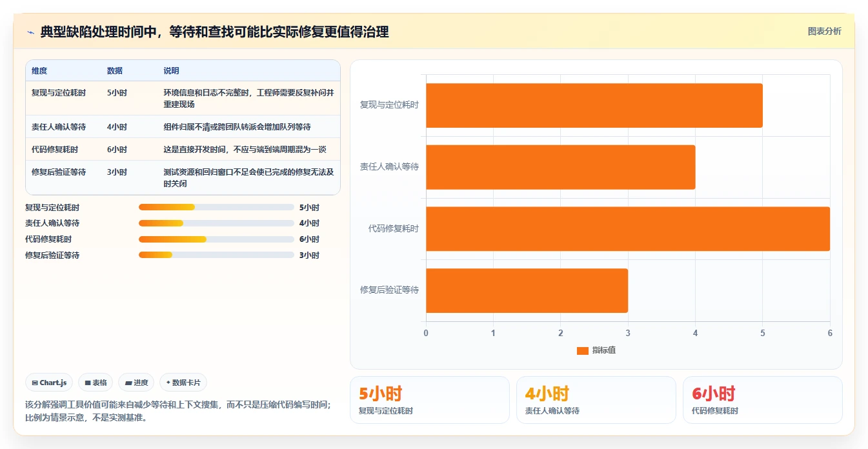Select the 进度 tag chip

(136, 383)
